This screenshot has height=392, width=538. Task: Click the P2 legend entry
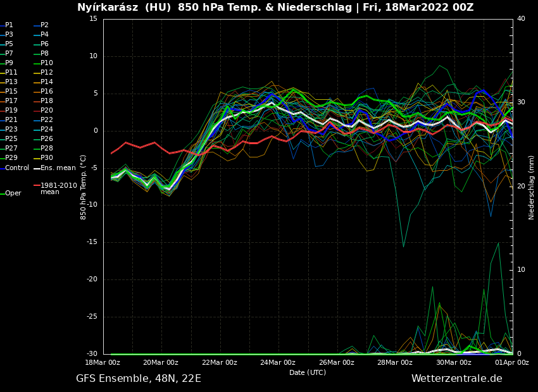tap(44, 25)
